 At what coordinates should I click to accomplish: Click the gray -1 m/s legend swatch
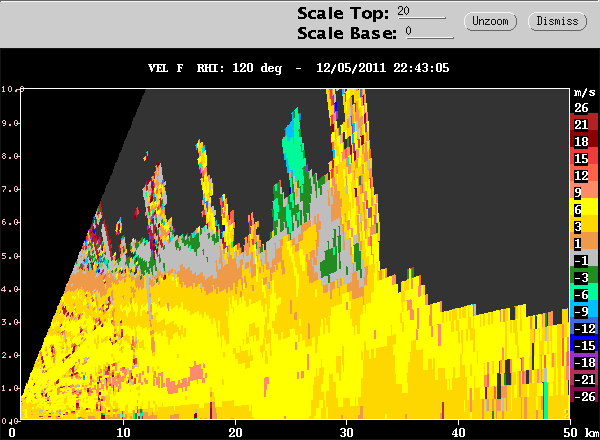tap(581, 261)
